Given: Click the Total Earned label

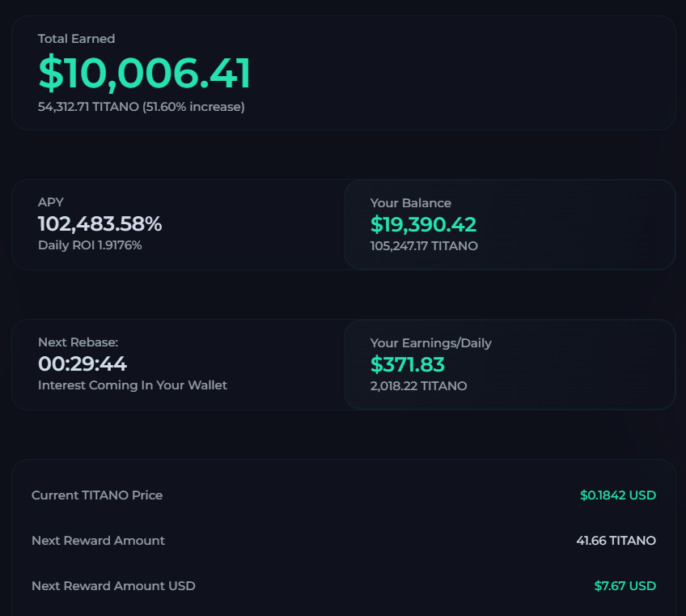Looking at the screenshot, I should point(76,39).
